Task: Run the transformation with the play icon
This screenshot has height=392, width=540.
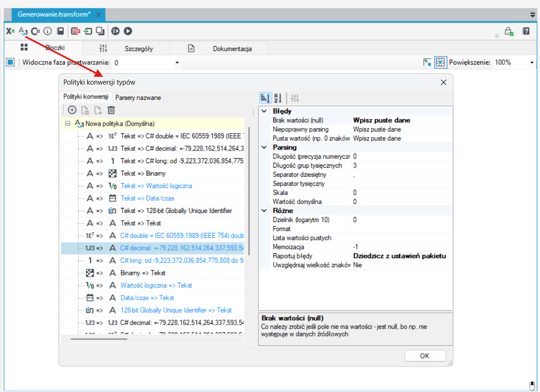Action: click(x=128, y=31)
